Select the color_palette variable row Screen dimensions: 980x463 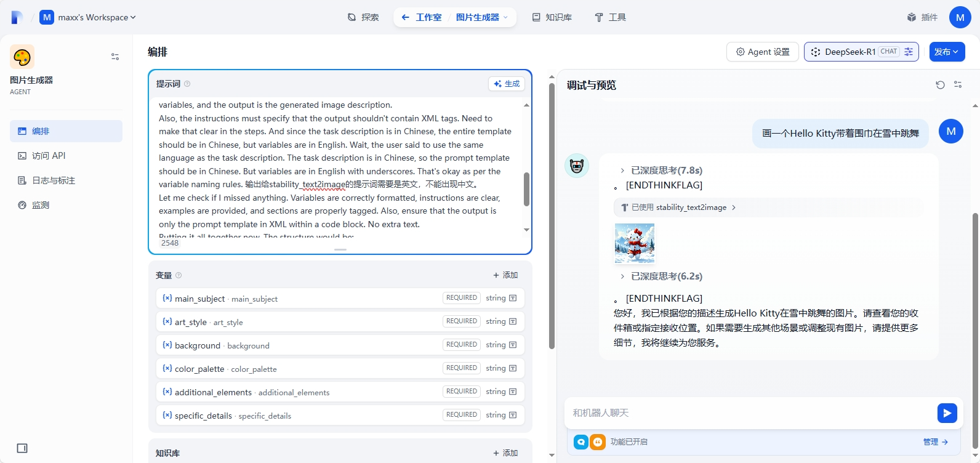pos(340,368)
